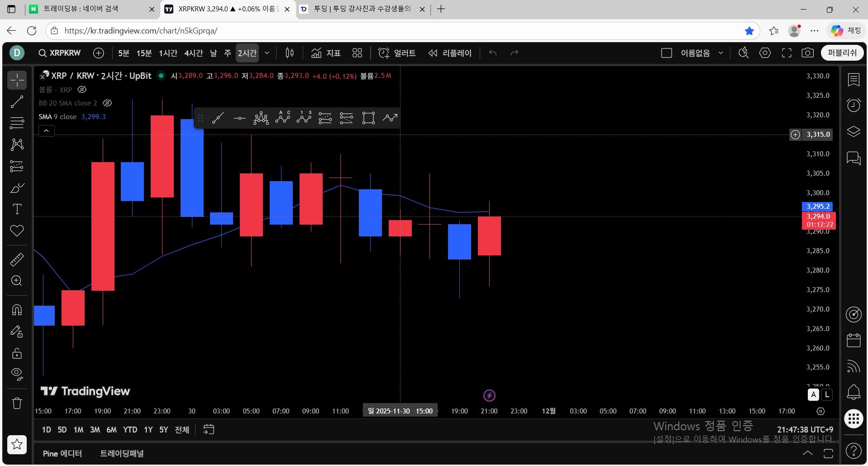Expand the time interval dropdown arrow
868x466 pixels.
click(267, 53)
